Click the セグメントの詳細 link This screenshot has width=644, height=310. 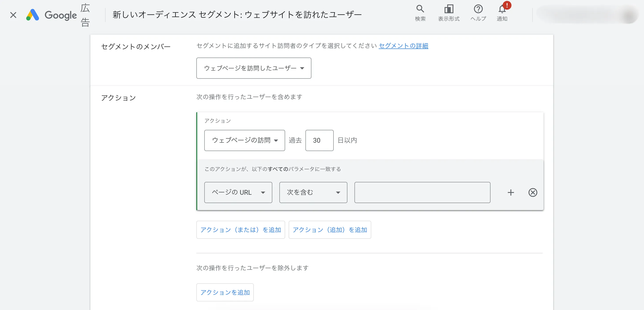click(403, 46)
